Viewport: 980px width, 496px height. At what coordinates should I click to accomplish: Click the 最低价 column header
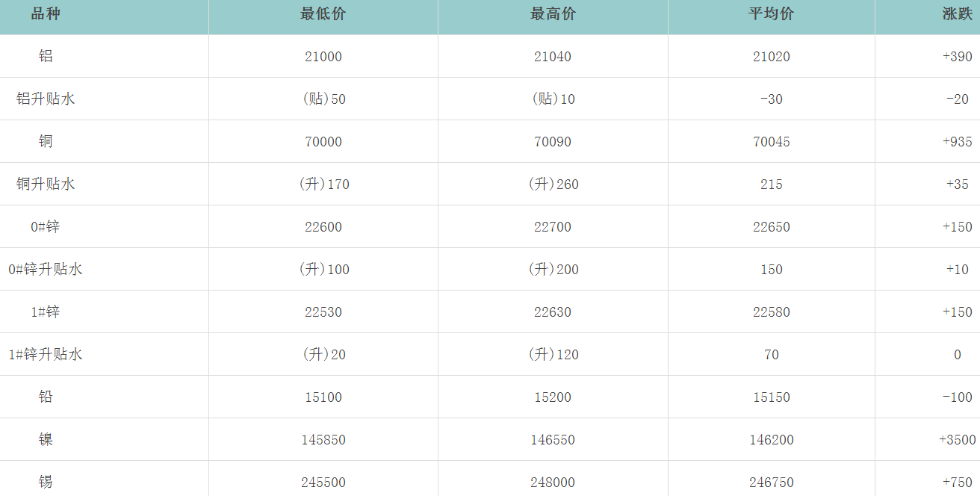click(323, 14)
